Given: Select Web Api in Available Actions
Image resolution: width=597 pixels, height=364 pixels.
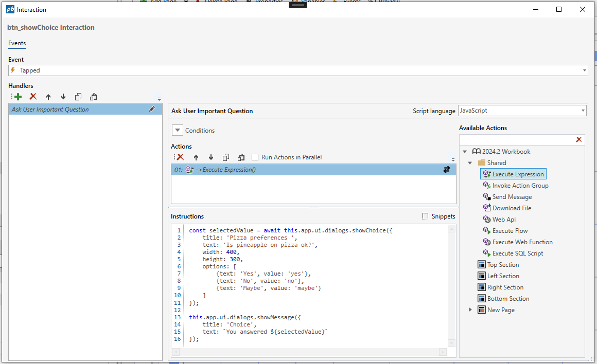Looking at the screenshot, I should click(x=503, y=220).
